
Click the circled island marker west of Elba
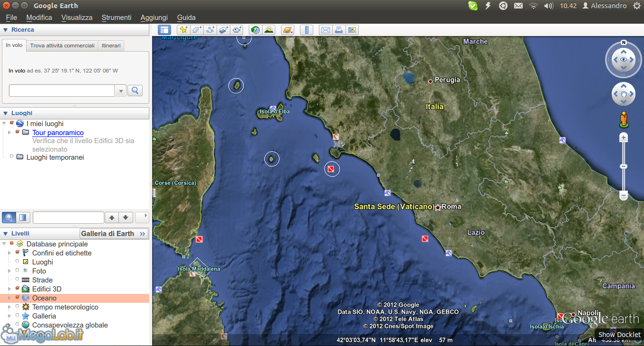pos(236,86)
